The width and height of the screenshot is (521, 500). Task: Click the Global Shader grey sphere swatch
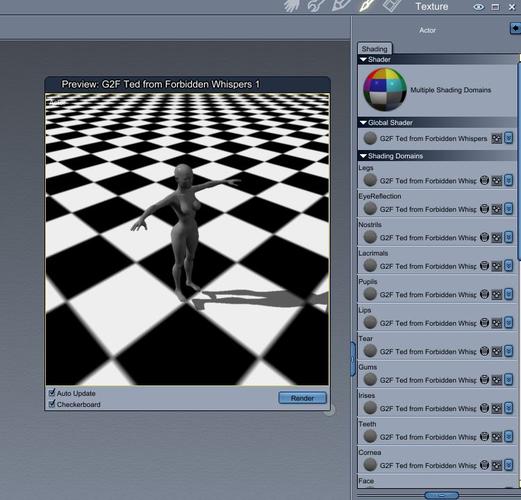(x=370, y=138)
